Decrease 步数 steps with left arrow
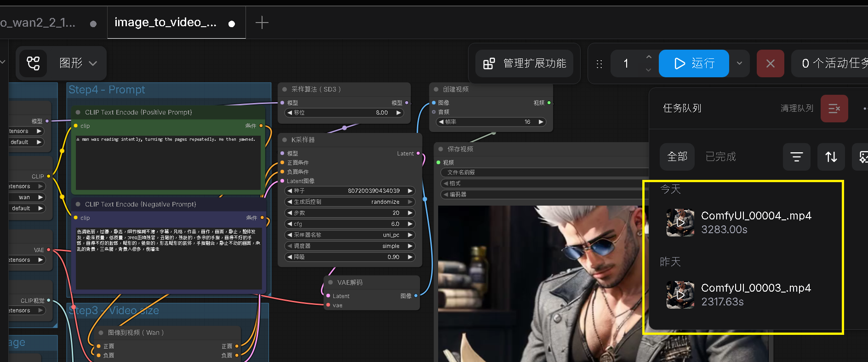 click(290, 213)
